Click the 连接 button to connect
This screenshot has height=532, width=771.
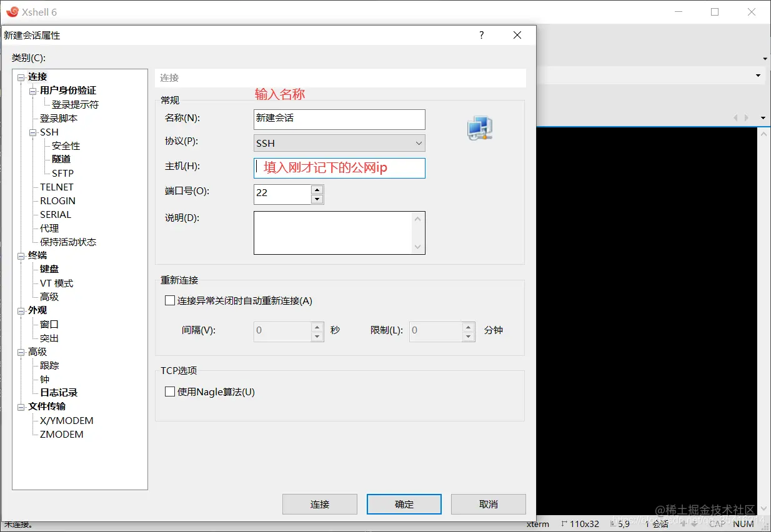[319, 504]
